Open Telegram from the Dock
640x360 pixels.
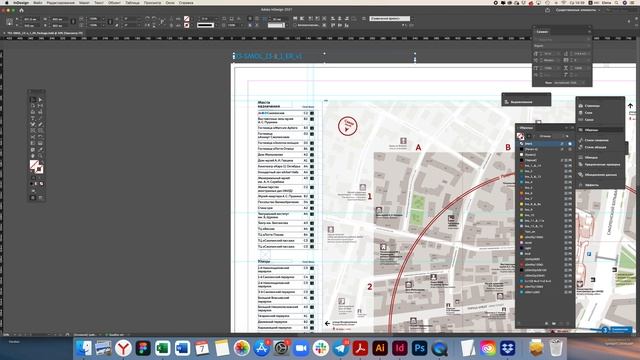(x=340, y=348)
